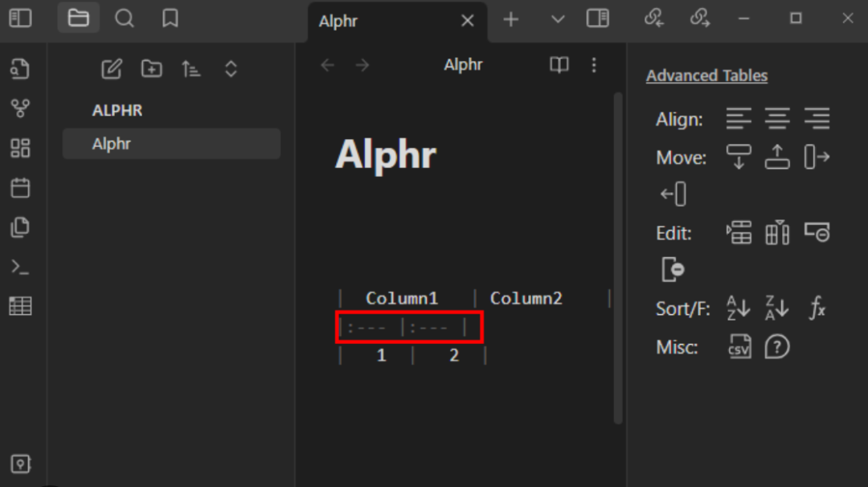
Task: Click the Alphr note heading
Action: 386,155
